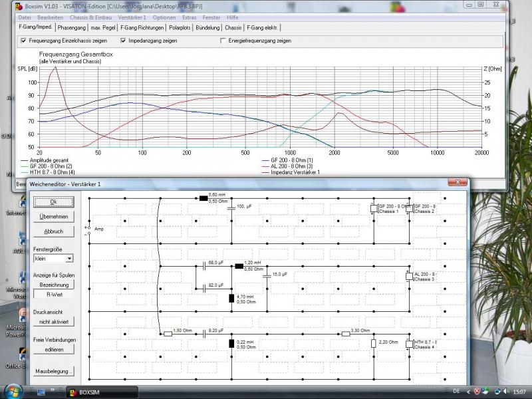Click the volume icon in system tray
Screen dimensions: 532x399
click(x=499, y=391)
